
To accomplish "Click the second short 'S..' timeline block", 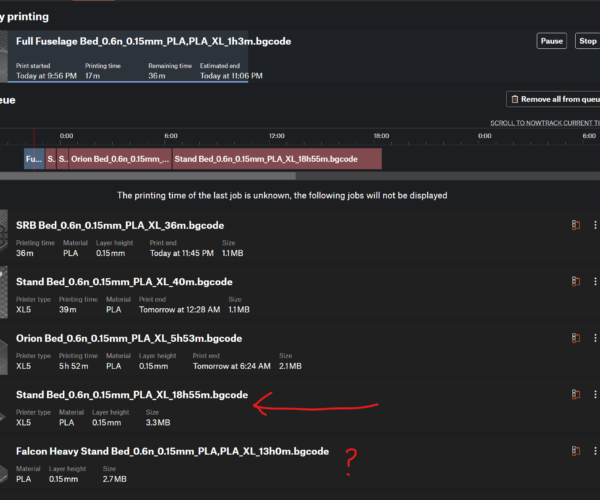I will pos(63,159).
